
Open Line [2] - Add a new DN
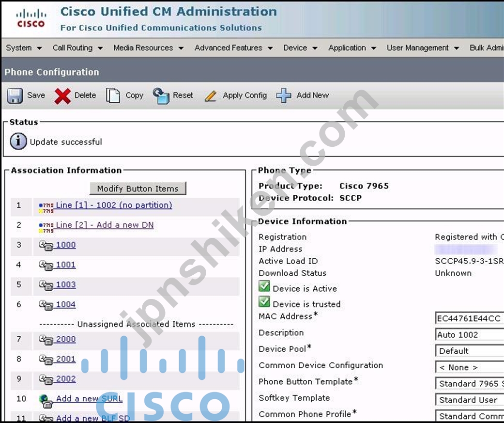coord(105,225)
